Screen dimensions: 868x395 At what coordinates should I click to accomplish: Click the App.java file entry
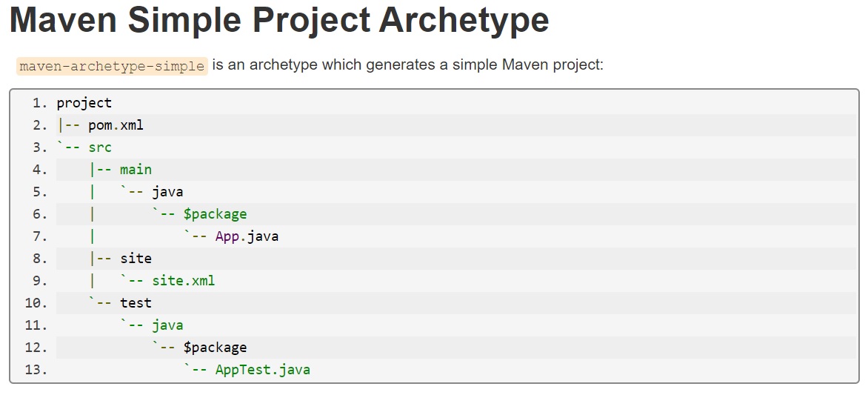pyautogui.click(x=247, y=236)
